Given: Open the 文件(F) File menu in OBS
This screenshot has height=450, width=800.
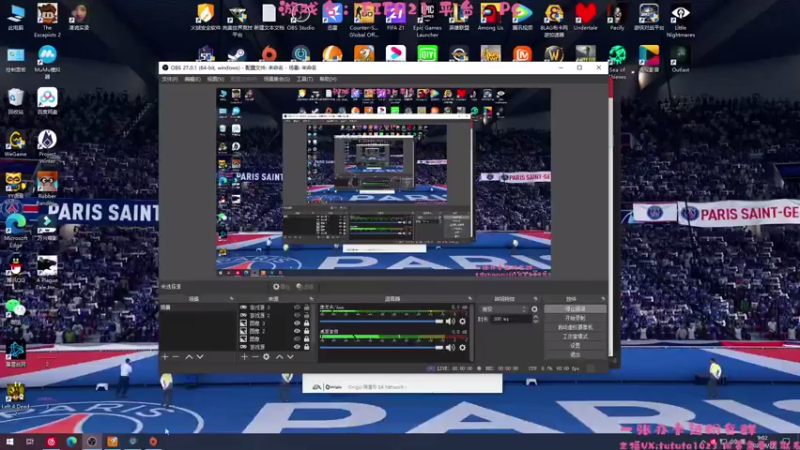Looking at the screenshot, I should click(170, 79).
